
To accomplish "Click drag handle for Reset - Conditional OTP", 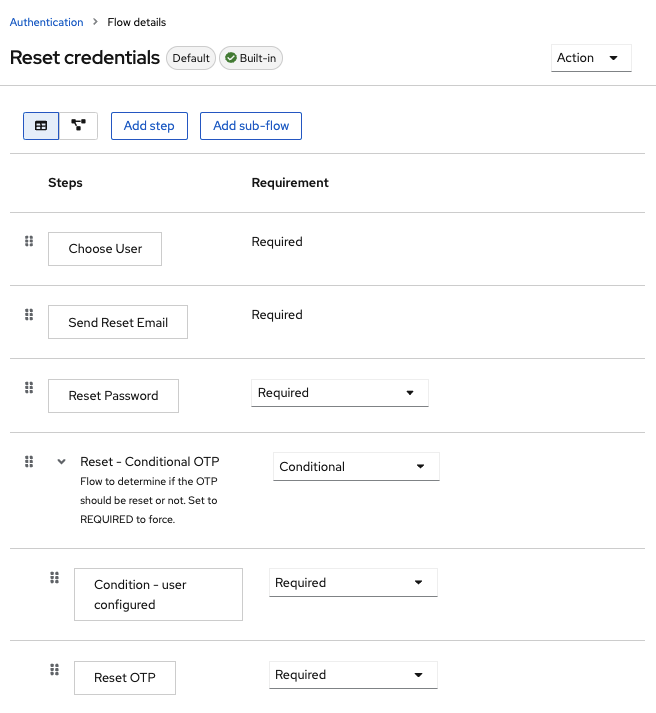I will click(29, 461).
